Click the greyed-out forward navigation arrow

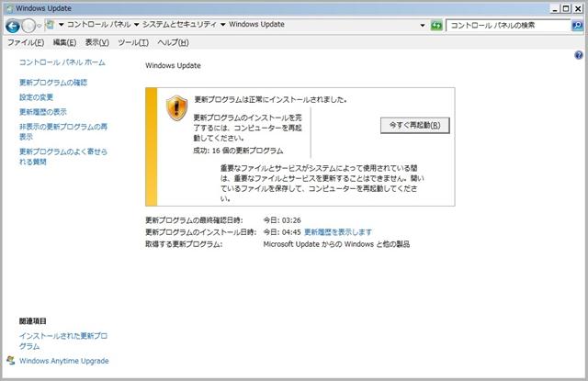(x=28, y=26)
